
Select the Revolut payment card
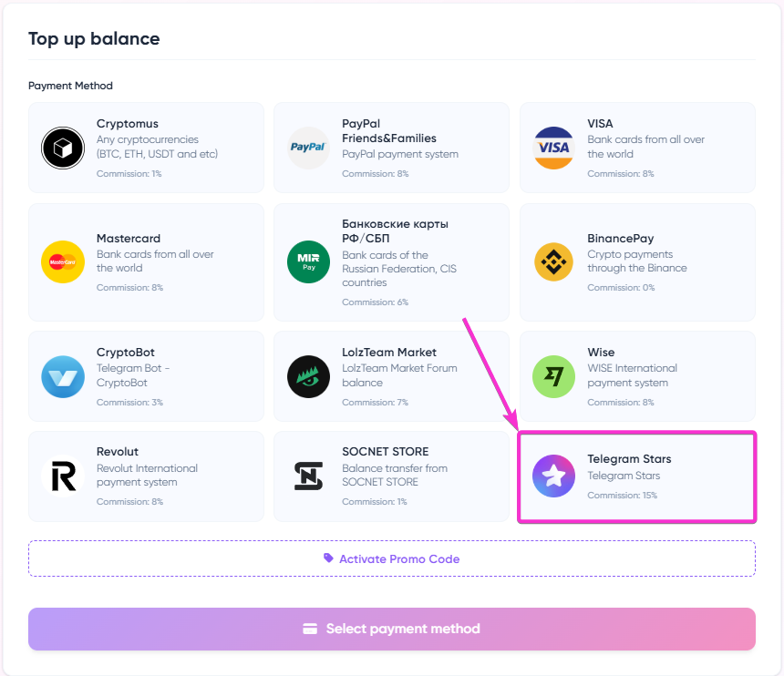pyautogui.click(x=146, y=476)
